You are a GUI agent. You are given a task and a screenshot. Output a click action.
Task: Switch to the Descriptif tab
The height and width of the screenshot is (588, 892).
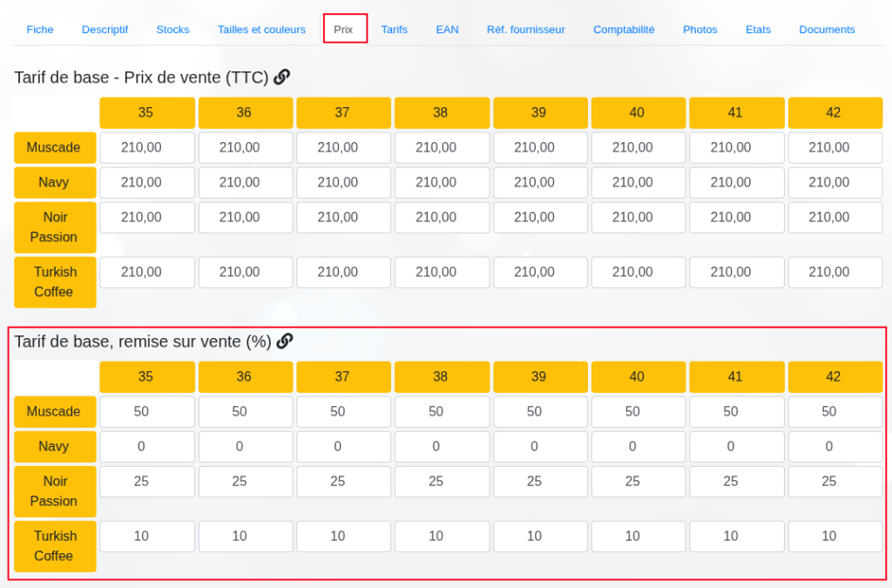tap(105, 30)
